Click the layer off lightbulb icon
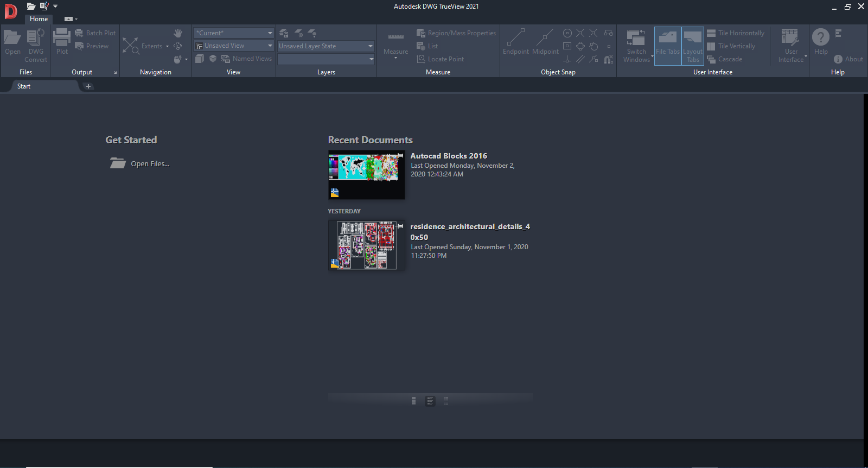Viewport: 868px width, 468px height. point(312,33)
